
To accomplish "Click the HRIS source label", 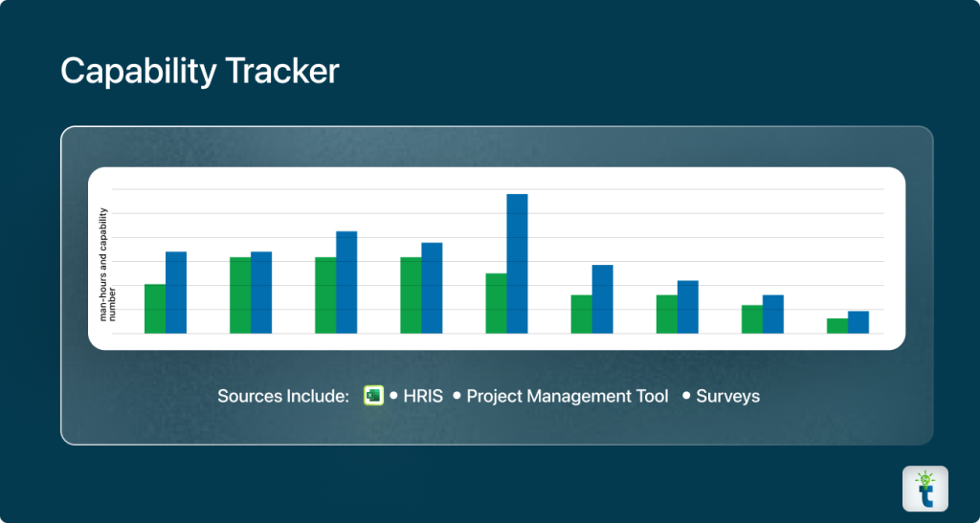I will [x=423, y=396].
